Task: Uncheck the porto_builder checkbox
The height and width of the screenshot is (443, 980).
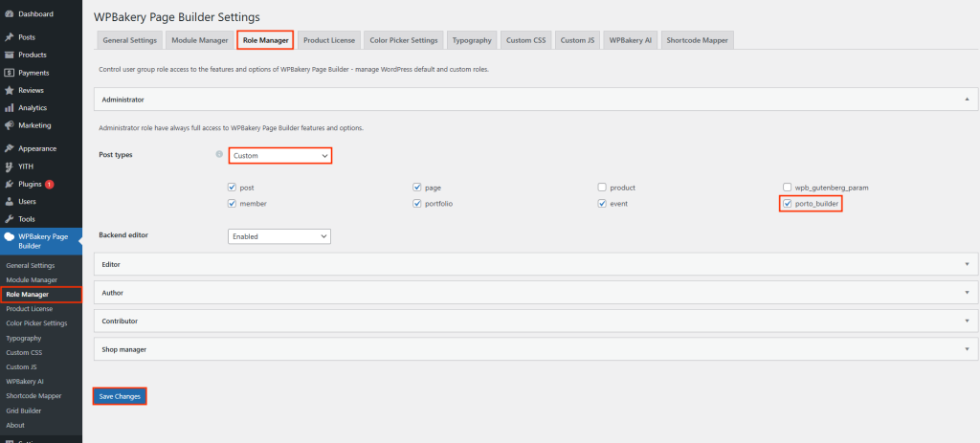Action: (x=787, y=204)
